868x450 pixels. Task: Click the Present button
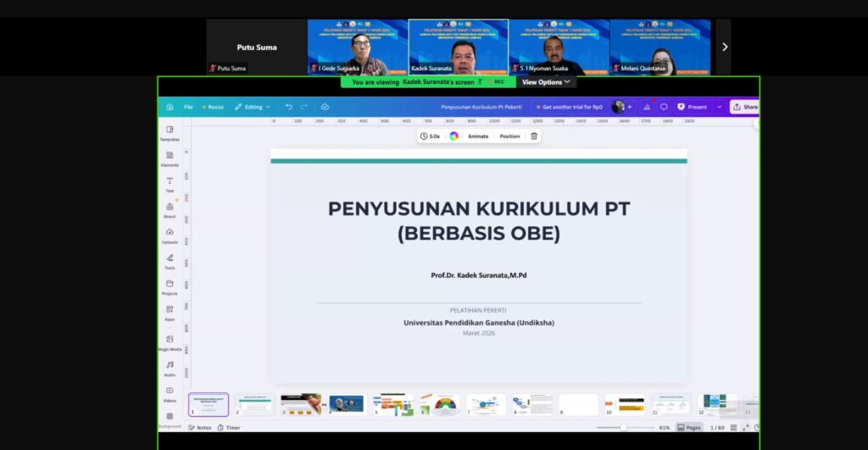click(x=693, y=107)
